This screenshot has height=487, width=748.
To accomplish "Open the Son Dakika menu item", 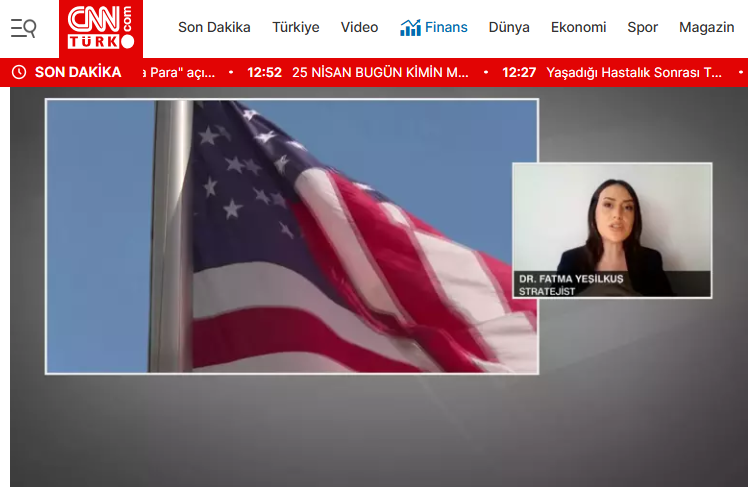I will point(214,28).
